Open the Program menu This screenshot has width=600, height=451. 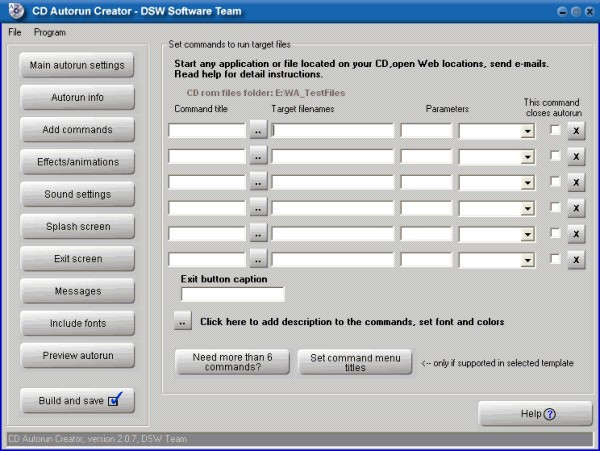(50, 32)
